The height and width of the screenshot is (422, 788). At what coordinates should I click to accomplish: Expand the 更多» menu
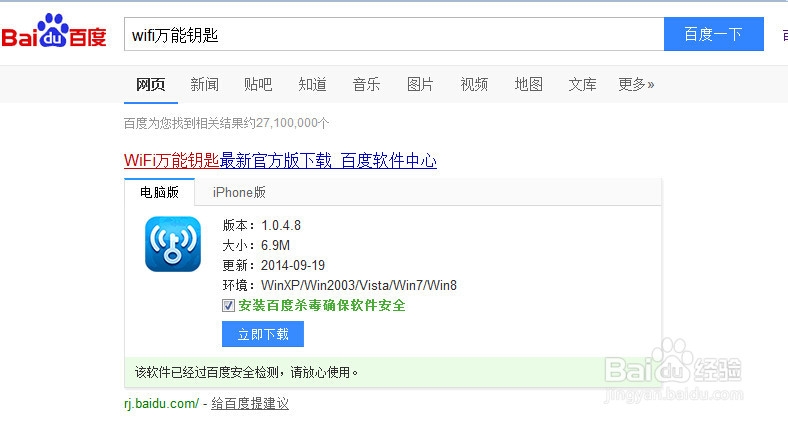(x=636, y=84)
